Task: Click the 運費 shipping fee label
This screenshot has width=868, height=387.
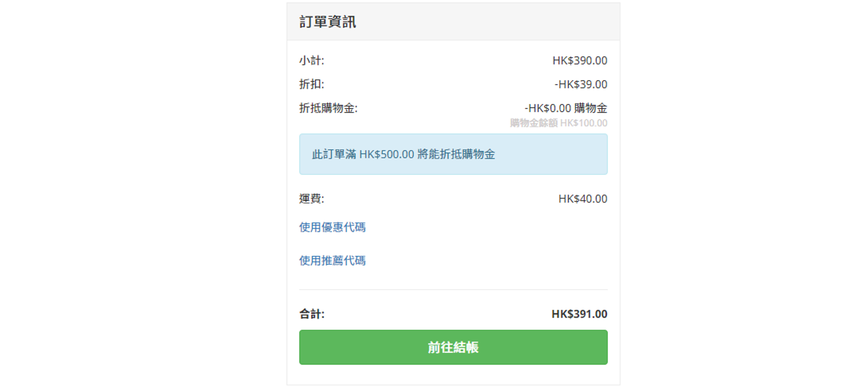Action: pos(311,199)
